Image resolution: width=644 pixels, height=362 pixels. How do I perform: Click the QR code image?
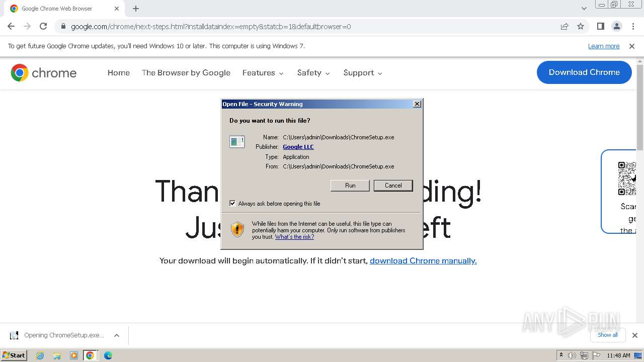point(627,178)
